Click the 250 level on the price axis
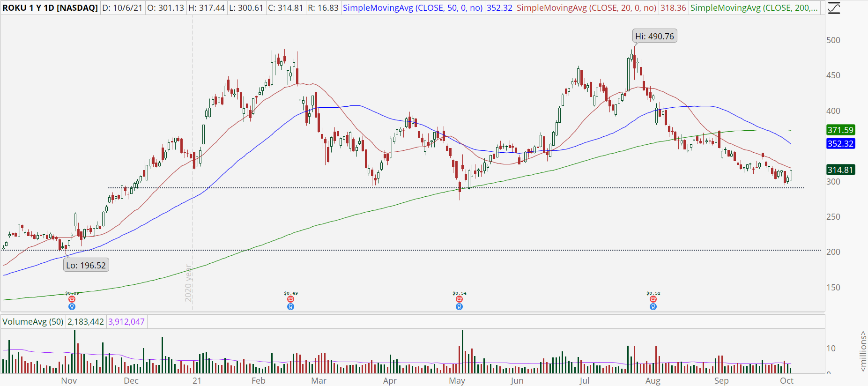Screen dimensions: 868x386 (x=833, y=216)
